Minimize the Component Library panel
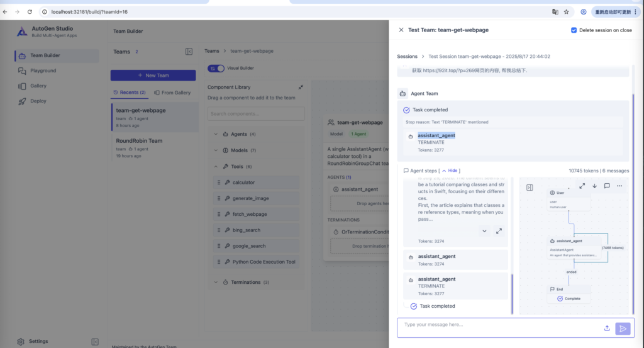Screen dimensions: 644x348 pos(301,87)
